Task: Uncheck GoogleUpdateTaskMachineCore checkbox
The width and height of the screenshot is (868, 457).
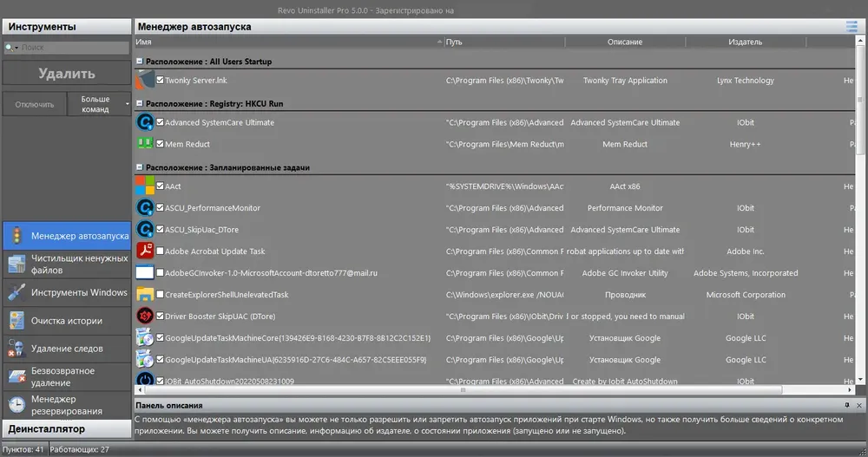Action: coord(160,337)
